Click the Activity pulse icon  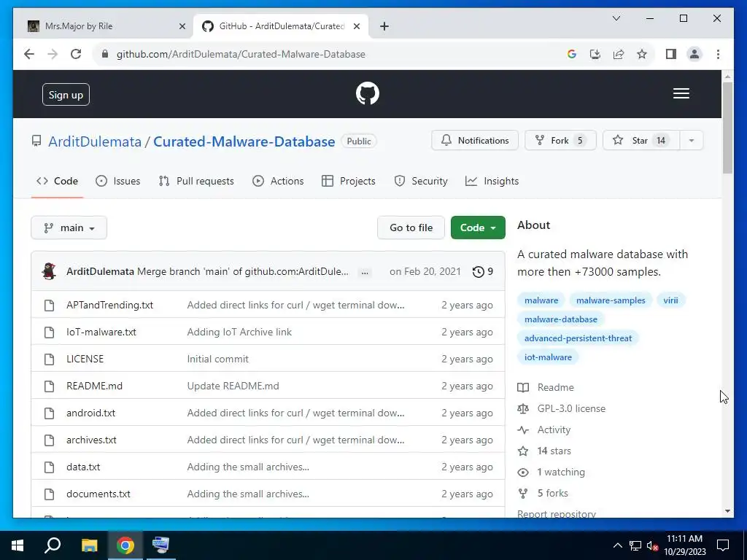point(522,429)
